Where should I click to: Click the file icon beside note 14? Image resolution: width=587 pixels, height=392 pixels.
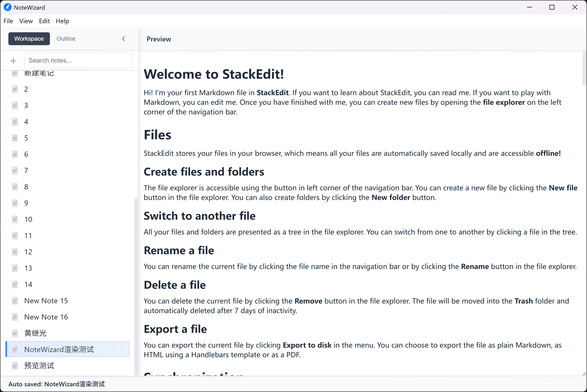15,284
